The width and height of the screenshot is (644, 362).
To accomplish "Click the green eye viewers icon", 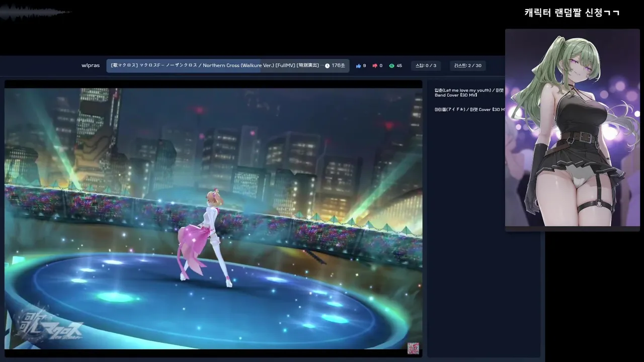I will coord(392,66).
